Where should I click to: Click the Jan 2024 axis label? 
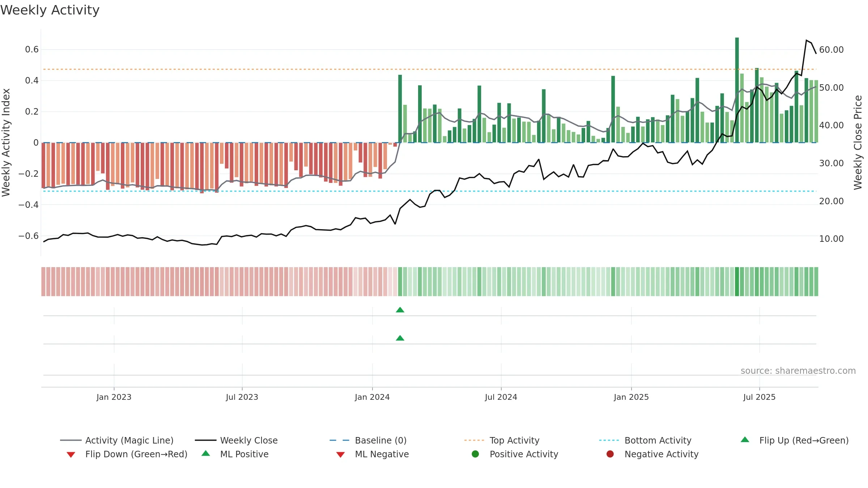372,397
